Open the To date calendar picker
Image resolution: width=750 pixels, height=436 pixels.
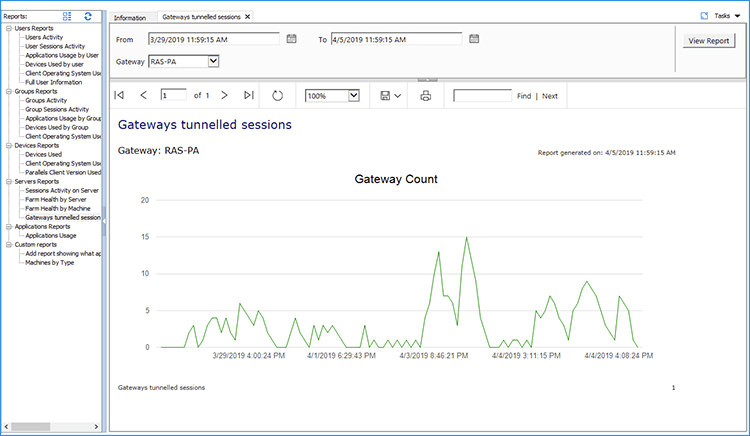pyautogui.click(x=474, y=39)
